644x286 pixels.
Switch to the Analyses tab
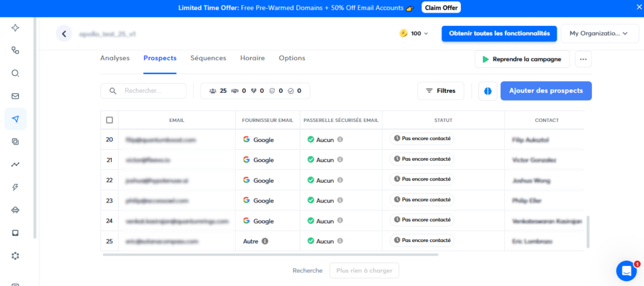point(114,58)
